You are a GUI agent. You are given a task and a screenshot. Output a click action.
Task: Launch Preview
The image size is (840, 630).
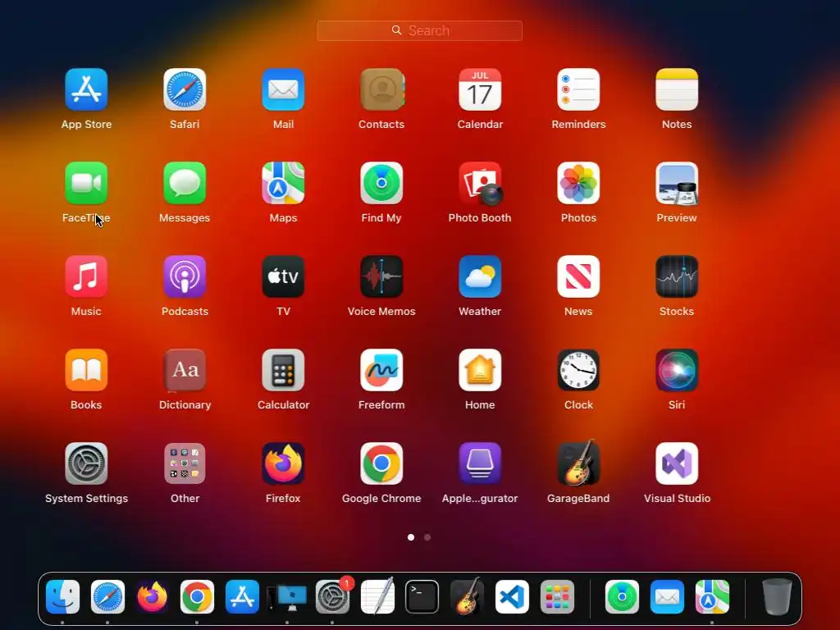pos(677,183)
